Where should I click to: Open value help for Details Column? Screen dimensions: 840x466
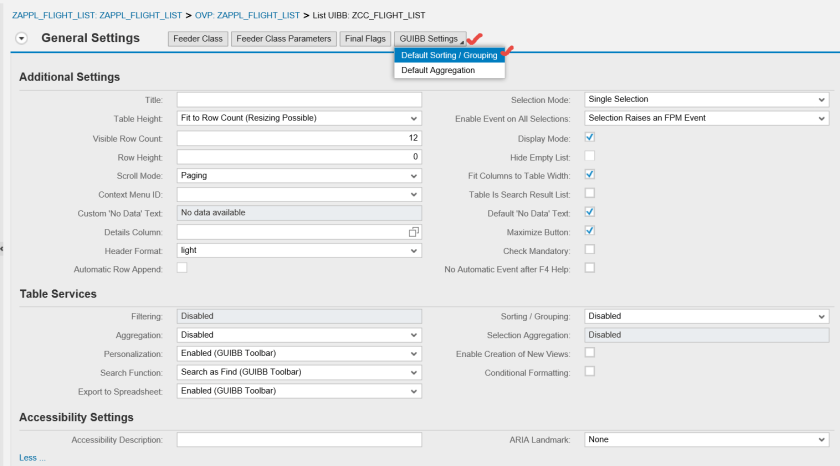(x=413, y=232)
